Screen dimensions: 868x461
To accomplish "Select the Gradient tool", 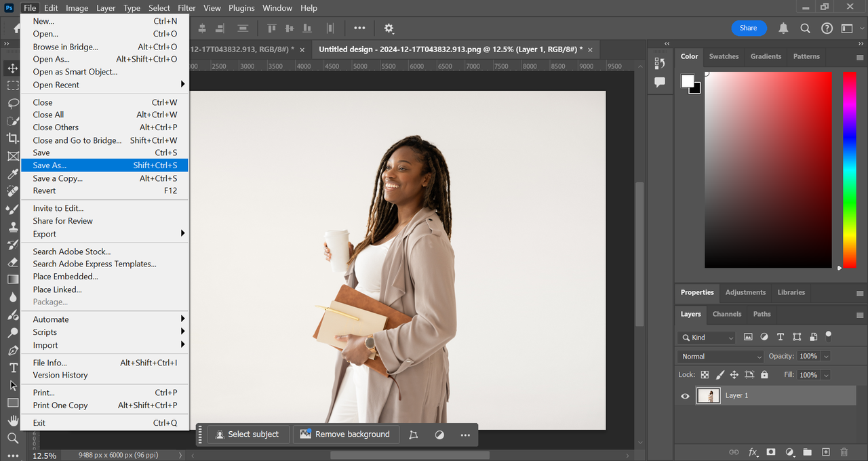I will pos(13,279).
